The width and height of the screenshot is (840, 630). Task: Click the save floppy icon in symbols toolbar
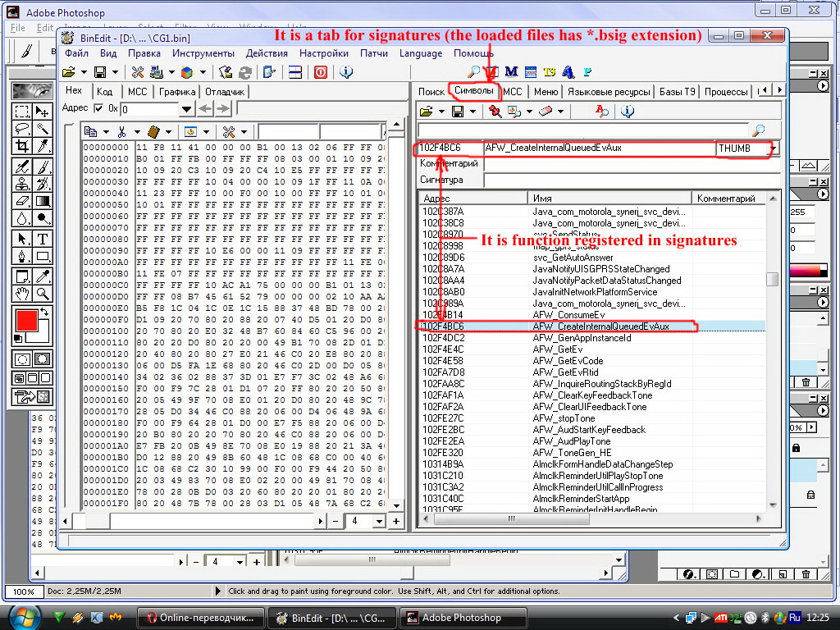[x=458, y=112]
